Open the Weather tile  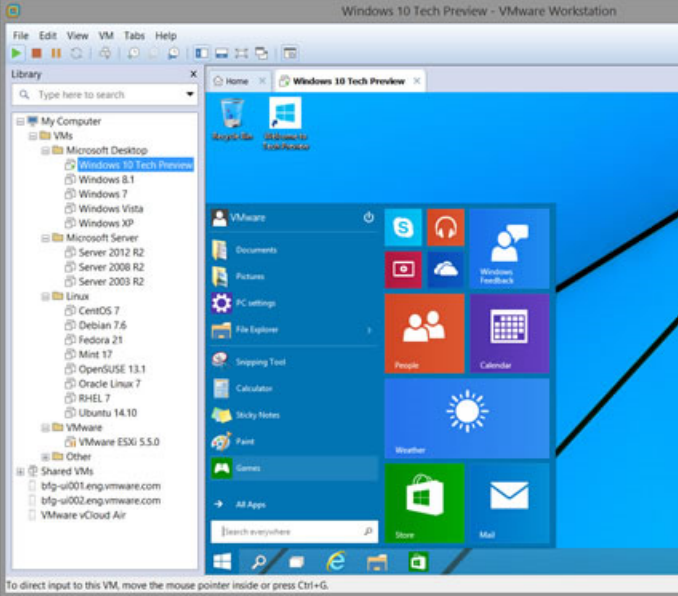tap(467, 418)
